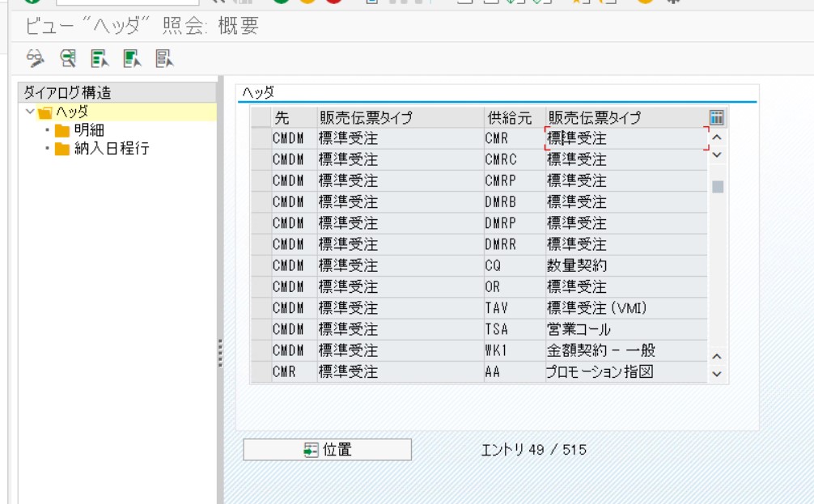This screenshot has width=814, height=504.
Task: Collapse the ヘッダ tree node
Action: click(x=30, y=112)
